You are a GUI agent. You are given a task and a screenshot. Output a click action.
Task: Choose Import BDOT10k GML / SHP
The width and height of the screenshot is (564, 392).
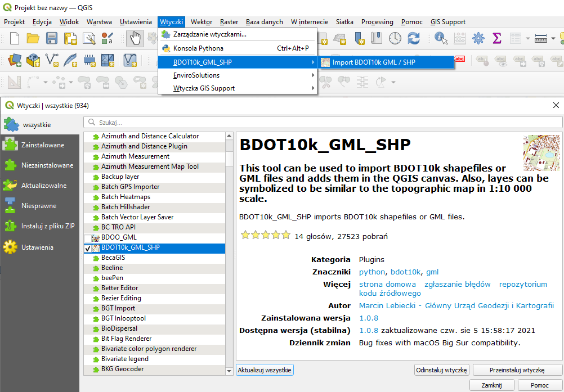[x=374, y=62]
